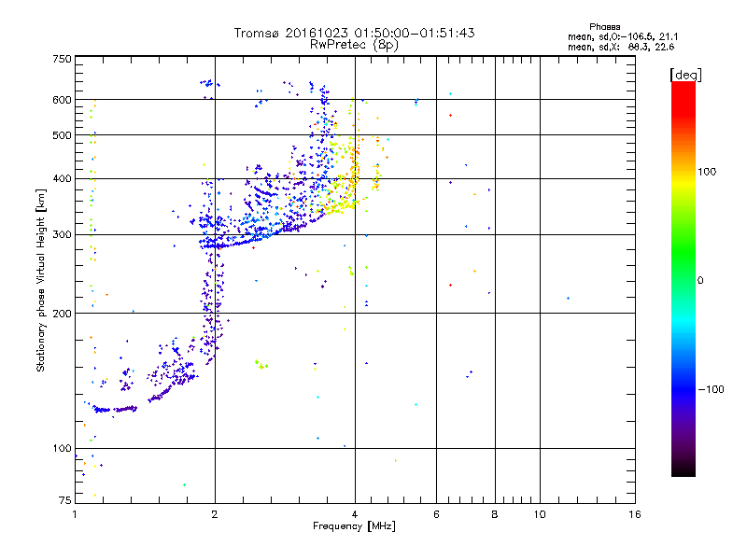
Task: Click 'Stationary phase Virtual Height [km]' axis label
Action: pyautogui.click(x=41, y=280)
